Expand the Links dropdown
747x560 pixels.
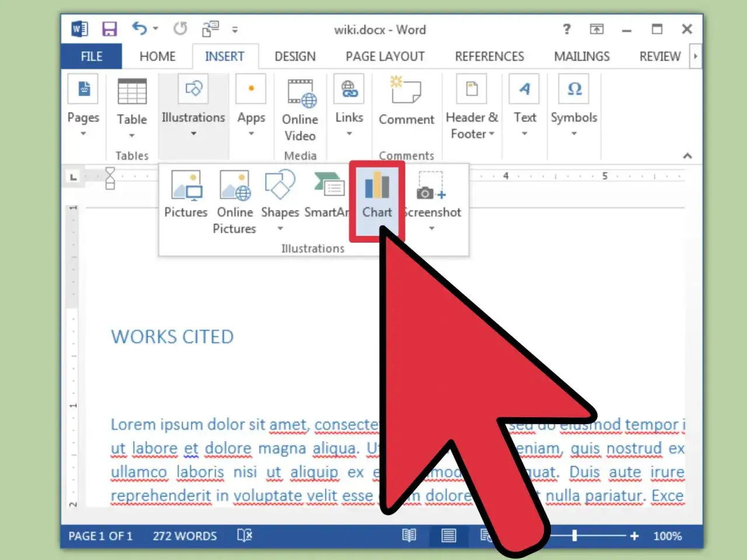pos(349,106)
